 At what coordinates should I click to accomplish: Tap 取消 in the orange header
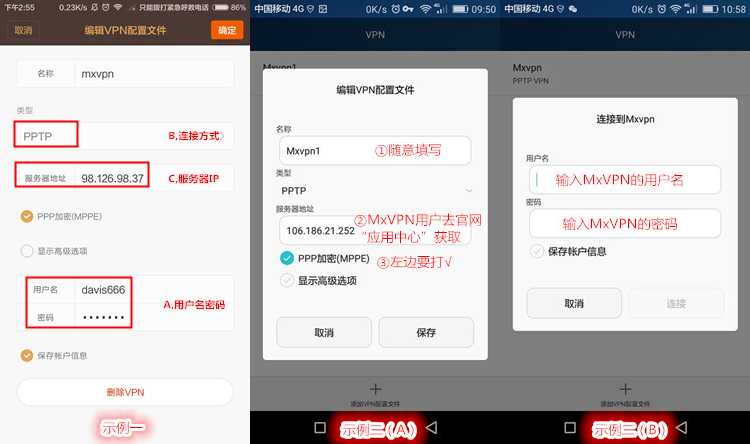(x=23, y=31)
